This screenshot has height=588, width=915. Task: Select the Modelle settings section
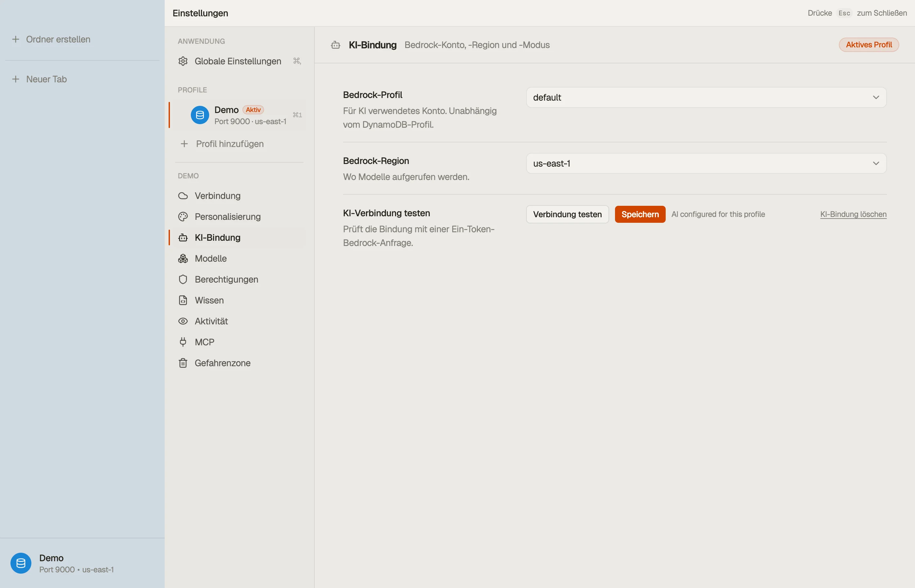238,258
